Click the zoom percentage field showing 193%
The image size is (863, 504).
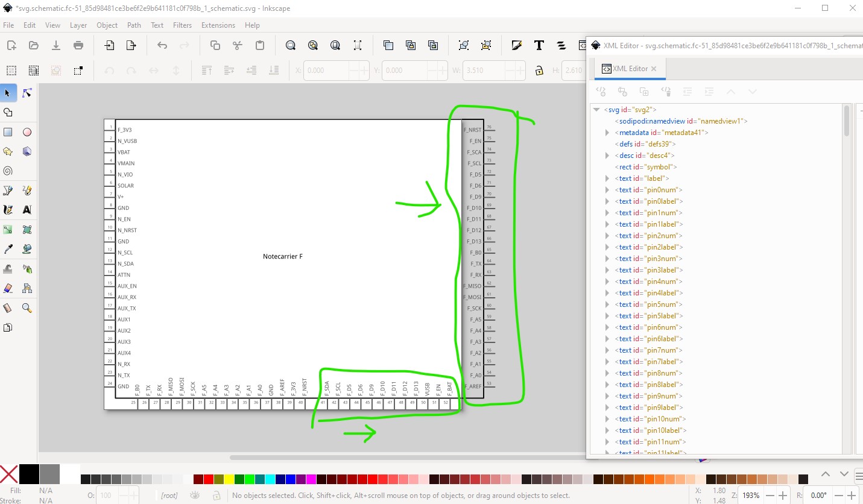point(751,496)
